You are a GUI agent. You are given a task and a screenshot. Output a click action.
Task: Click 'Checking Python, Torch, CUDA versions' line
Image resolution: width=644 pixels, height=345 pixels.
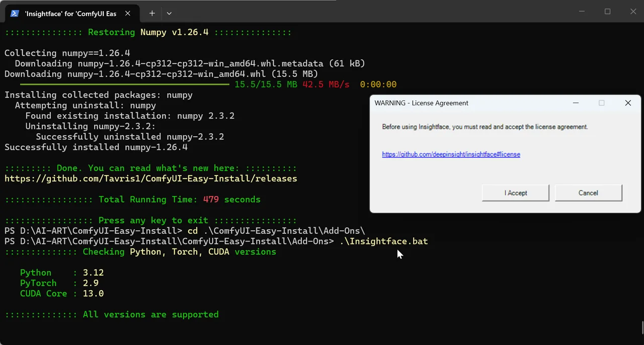(x=140, y=252)
